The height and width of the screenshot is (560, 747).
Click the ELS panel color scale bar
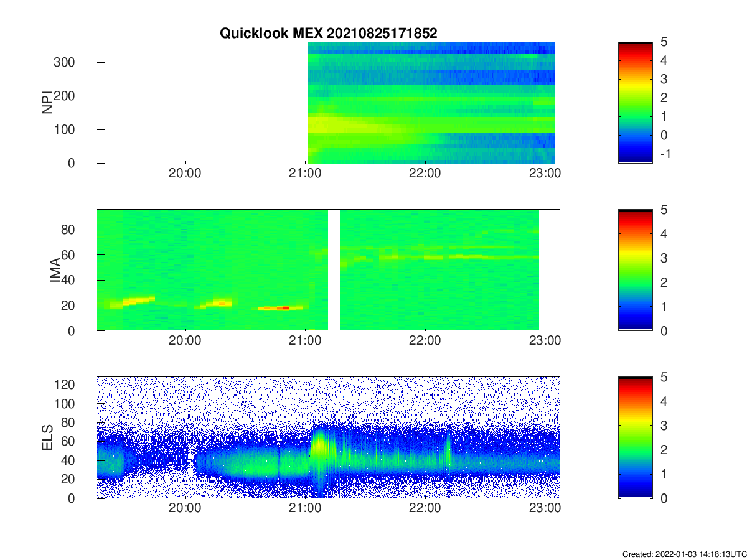click(x=635, y=437)
